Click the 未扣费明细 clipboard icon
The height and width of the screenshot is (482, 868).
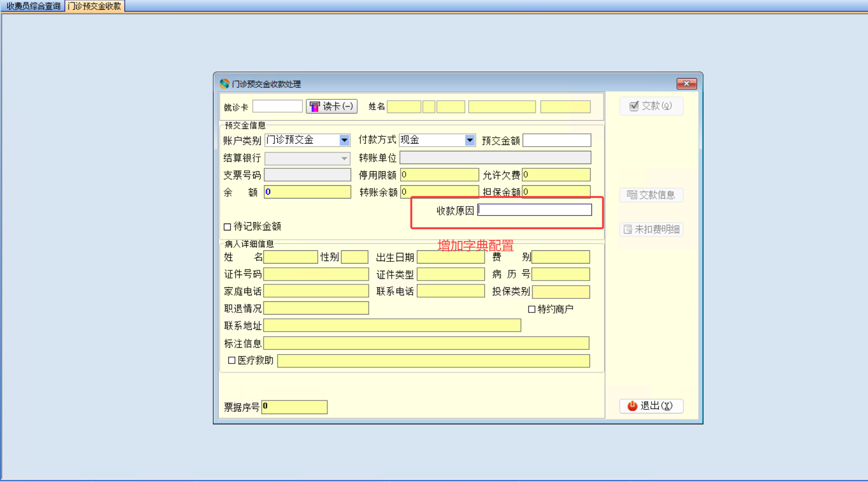(628, 230)
